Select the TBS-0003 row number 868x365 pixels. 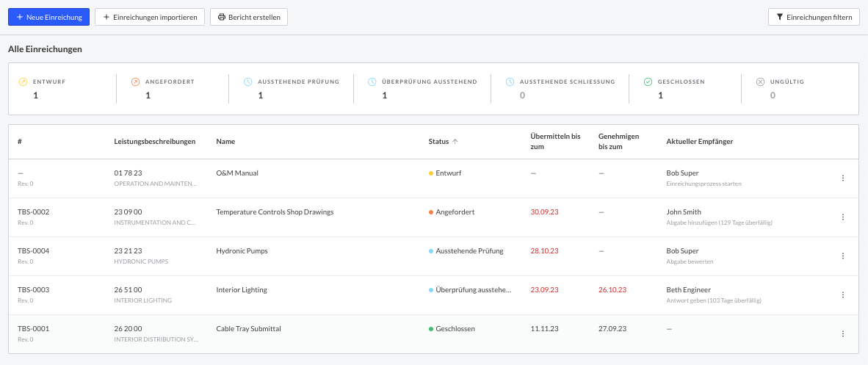[x=33, y=290]
